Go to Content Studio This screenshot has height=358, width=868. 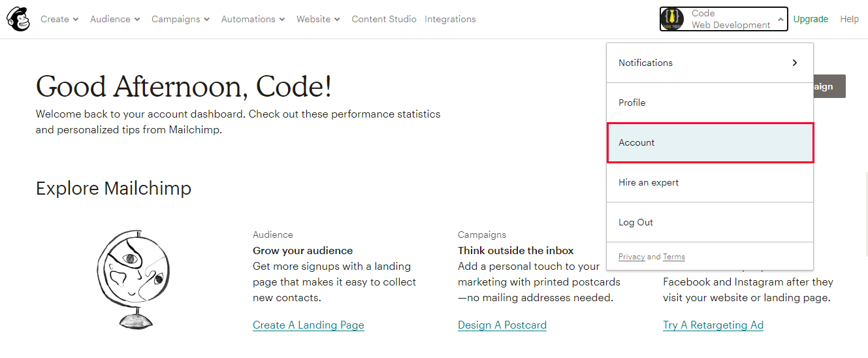click(384, 19)
